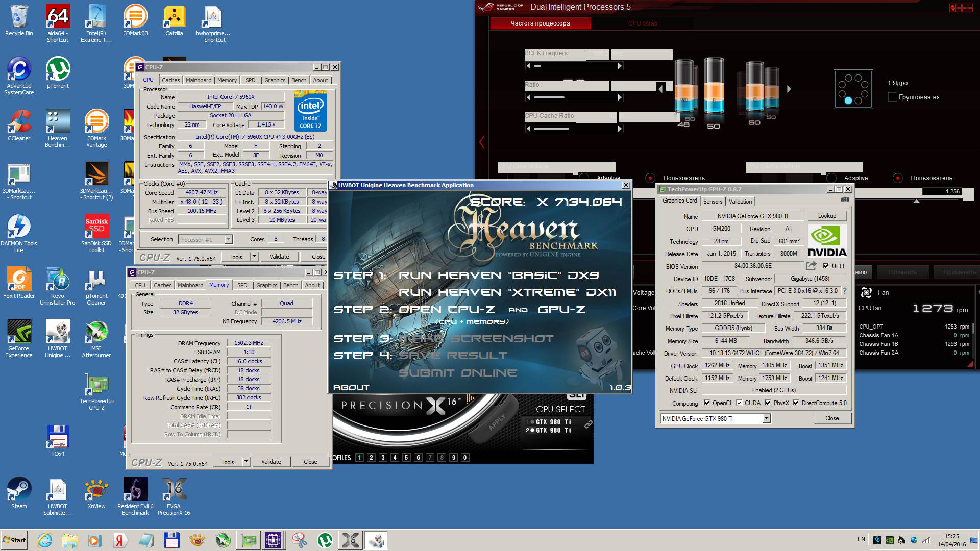Toggle the CUDA computing checkbox

click(739, 403)
